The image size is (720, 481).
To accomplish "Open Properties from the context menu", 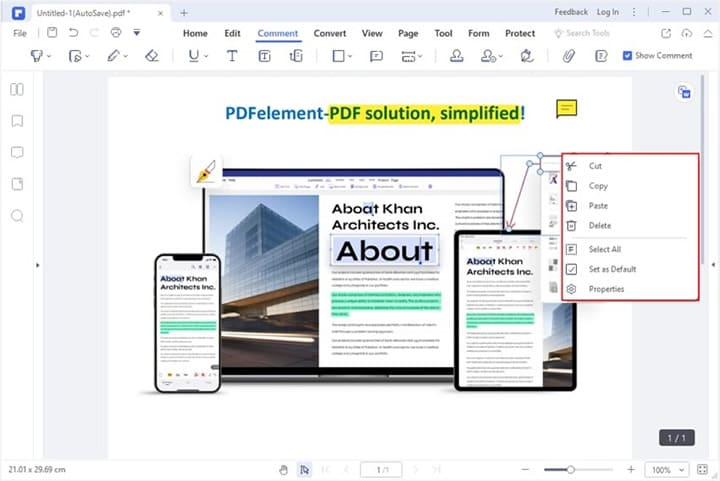I will click(x=630, y=289).
